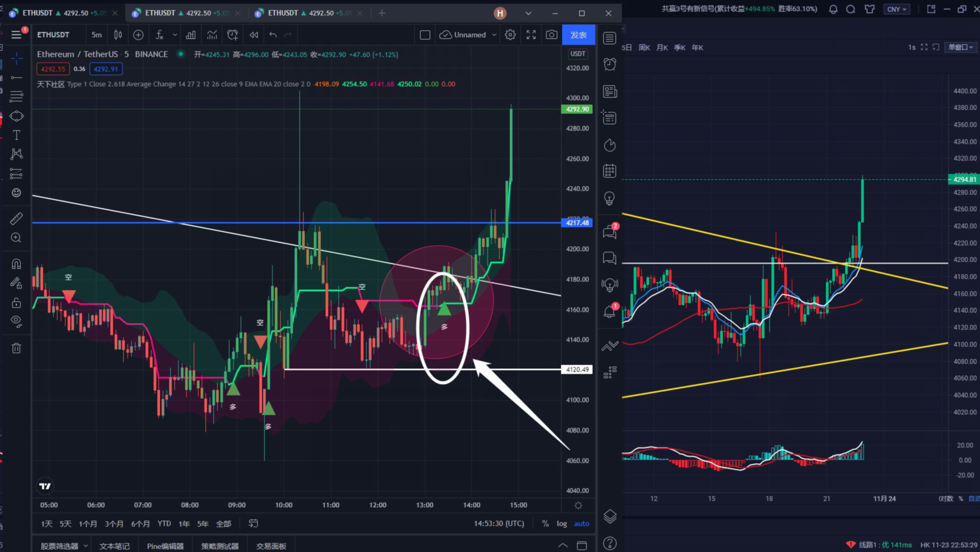Create an alert with the alarm-plus icon
This screenshot has height=552, width=980.
[232, 35]
